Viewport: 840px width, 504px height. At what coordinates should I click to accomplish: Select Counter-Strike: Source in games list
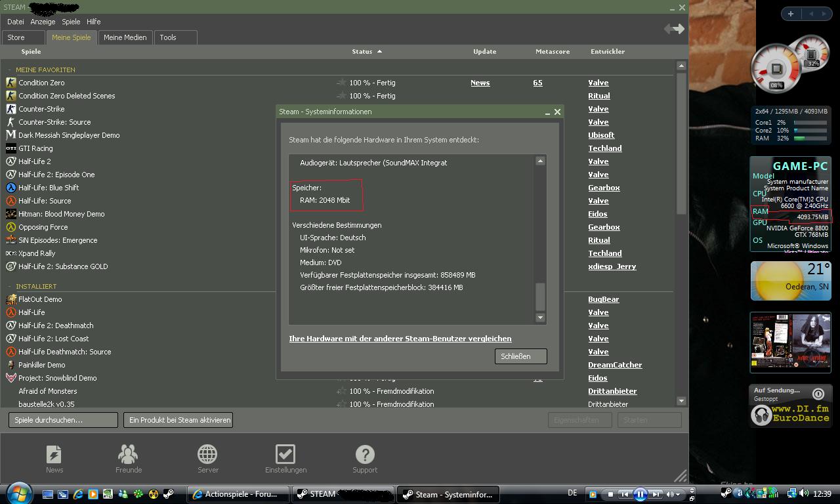click(54, 122)
